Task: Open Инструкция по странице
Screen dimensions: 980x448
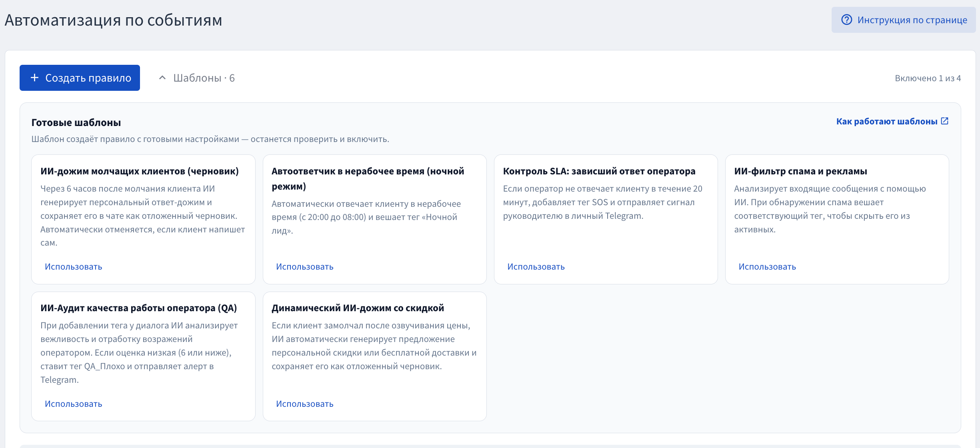Action: point(903,20)
